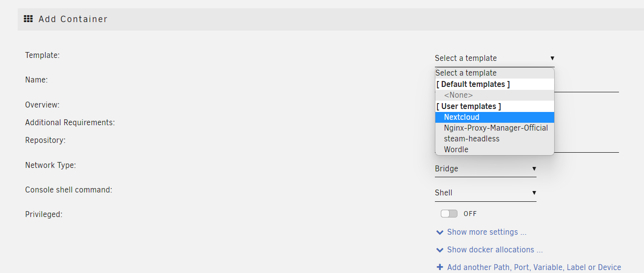Toggle the Privileged switch

[449, 214]
